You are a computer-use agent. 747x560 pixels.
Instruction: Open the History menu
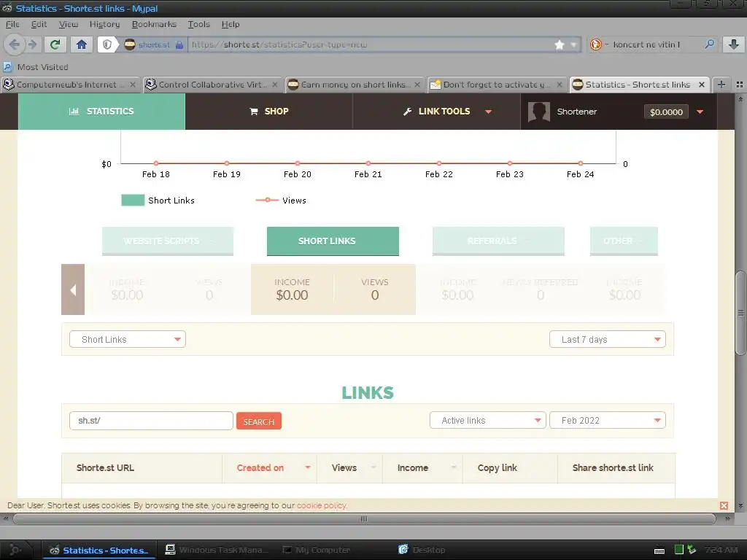[x=105, y=24]
